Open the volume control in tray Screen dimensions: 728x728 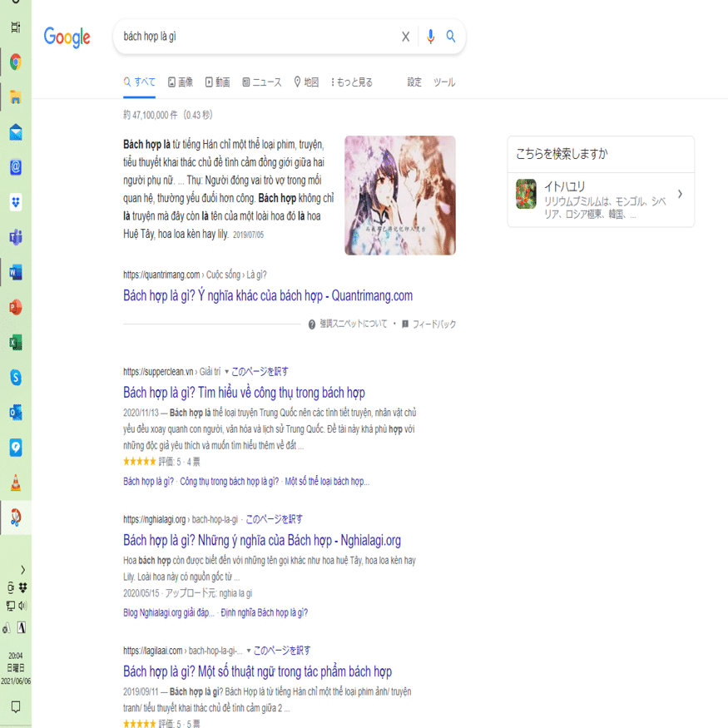point(22,606)
